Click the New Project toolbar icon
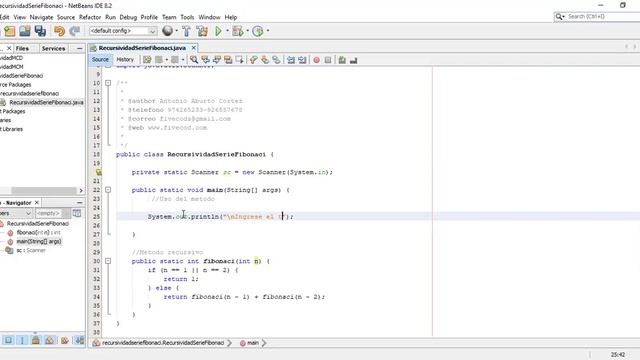This screenshot has height=360, width=640. tap(9, 31)
